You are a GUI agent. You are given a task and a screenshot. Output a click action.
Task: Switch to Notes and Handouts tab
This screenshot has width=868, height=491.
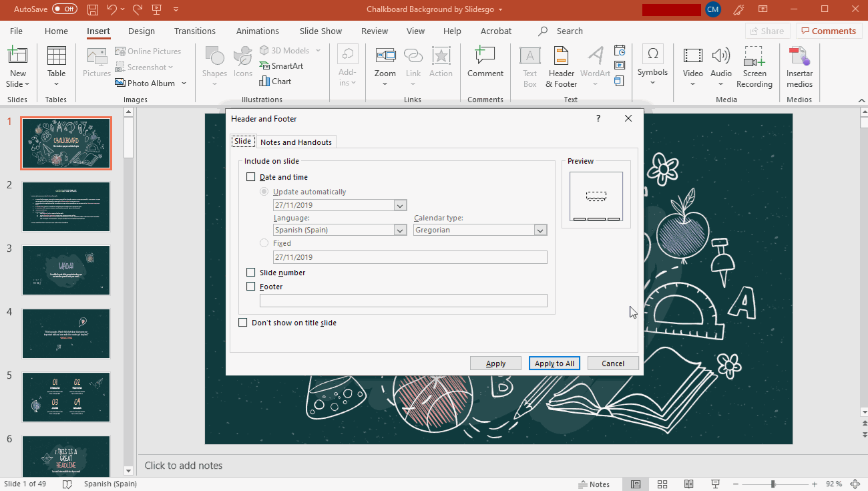tap(296, 142)
